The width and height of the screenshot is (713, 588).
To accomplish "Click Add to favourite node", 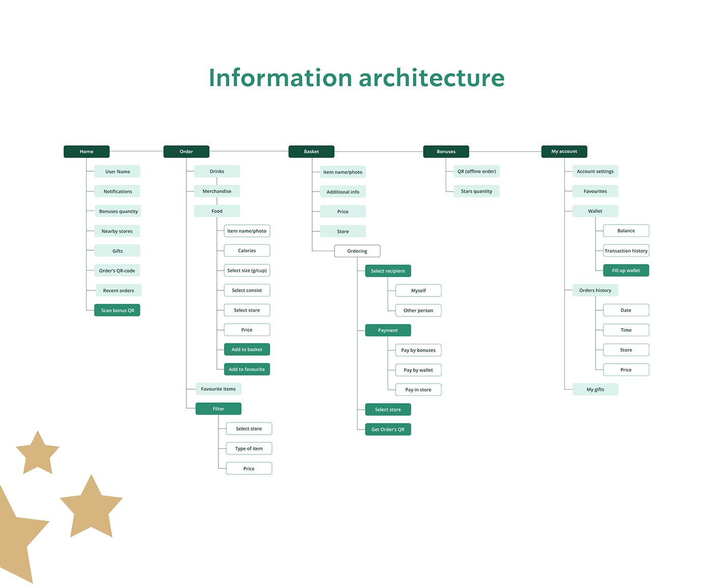I will click(246, 369).
